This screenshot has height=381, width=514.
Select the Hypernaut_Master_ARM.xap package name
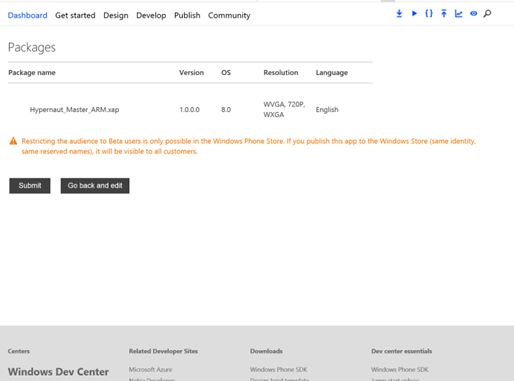point(74,109)
